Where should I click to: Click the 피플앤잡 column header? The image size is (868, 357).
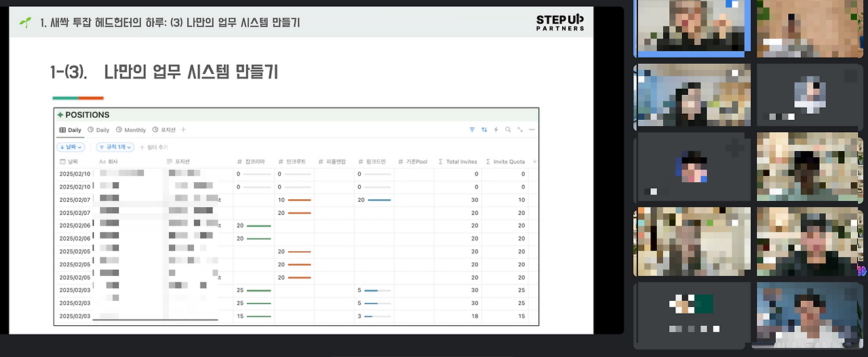pyautogui.click(x=332, y=162)
